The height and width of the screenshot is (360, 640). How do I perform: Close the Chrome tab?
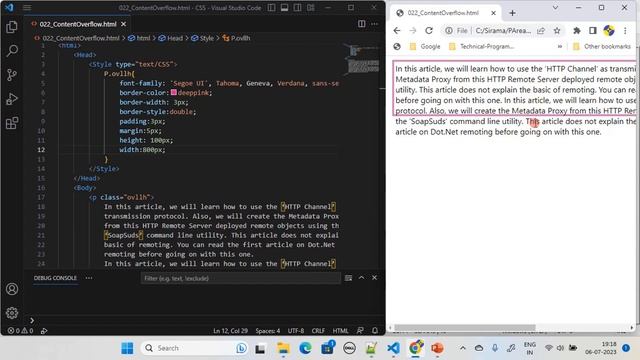pos(493,13)
